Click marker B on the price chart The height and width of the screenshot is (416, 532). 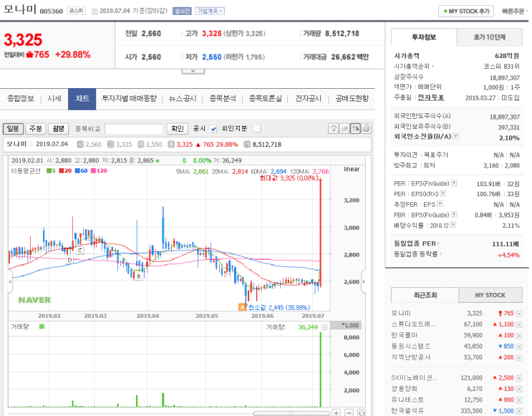[139, 276]
